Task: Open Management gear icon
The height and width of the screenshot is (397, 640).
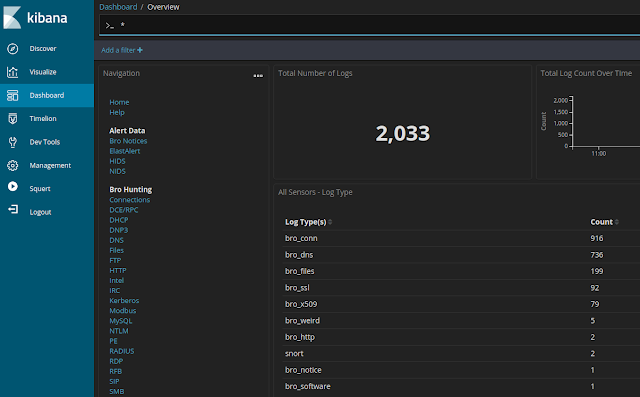Action: tap(13, 165)
